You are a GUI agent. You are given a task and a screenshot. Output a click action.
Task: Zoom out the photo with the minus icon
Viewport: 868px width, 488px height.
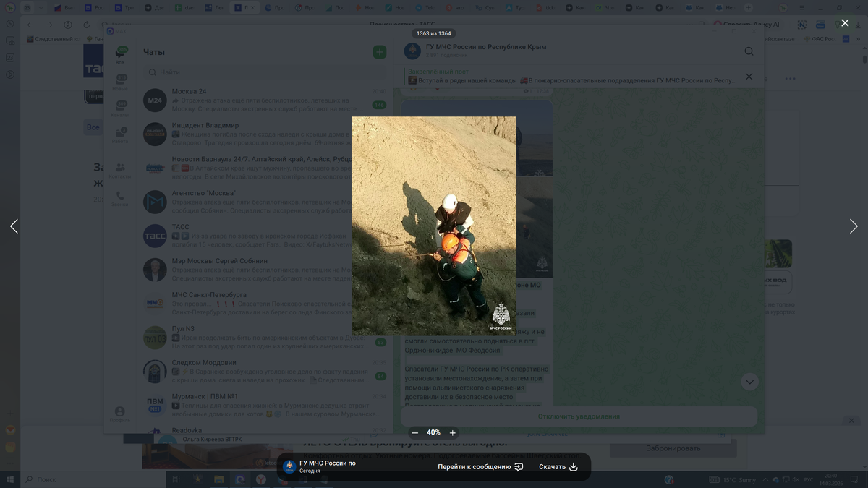coord(414,432)
